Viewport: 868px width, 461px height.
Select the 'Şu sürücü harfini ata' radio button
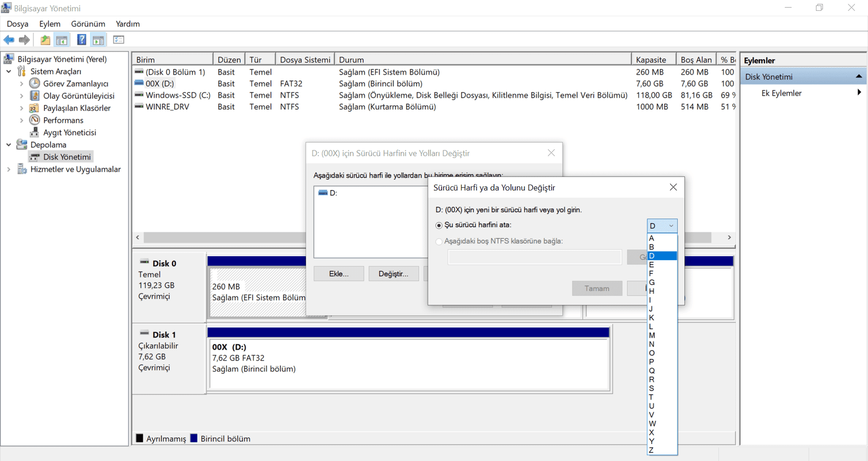pyautogui.click(x=439, y=225)
